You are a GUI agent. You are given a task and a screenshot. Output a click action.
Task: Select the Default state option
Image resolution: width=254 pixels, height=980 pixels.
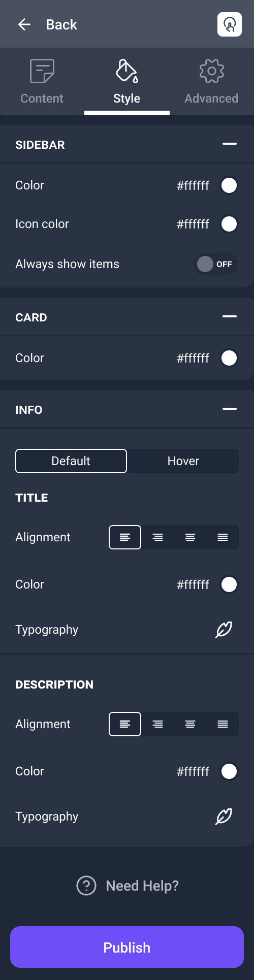71,461
